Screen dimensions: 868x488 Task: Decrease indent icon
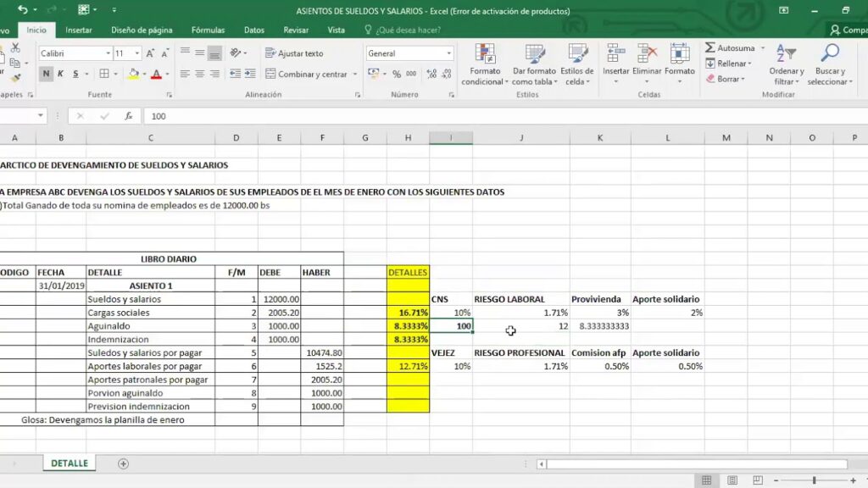pos(236,74)
